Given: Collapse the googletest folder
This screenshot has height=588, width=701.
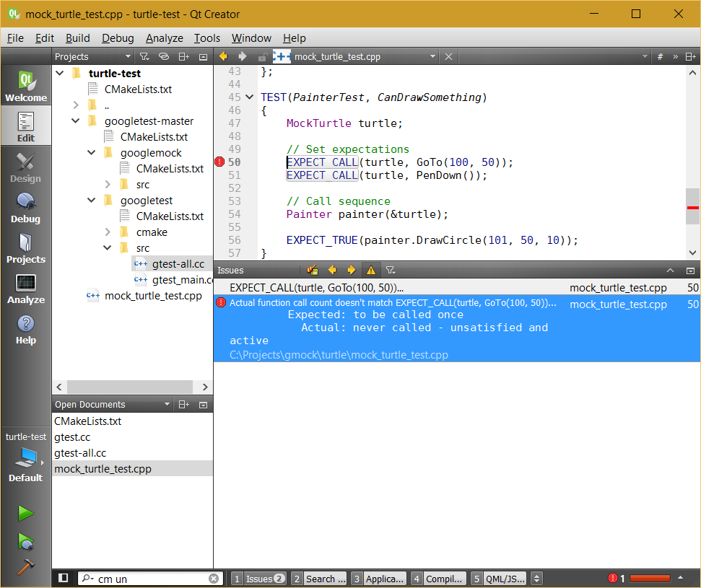Looking at the screenshot, I should pyautogui.click(x=92, y=200).
